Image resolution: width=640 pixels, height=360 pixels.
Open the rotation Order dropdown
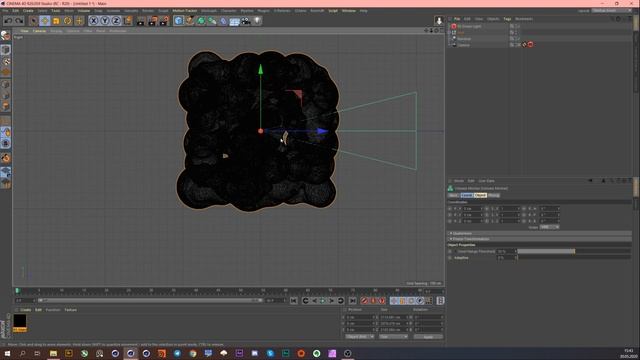pos(549,227)
